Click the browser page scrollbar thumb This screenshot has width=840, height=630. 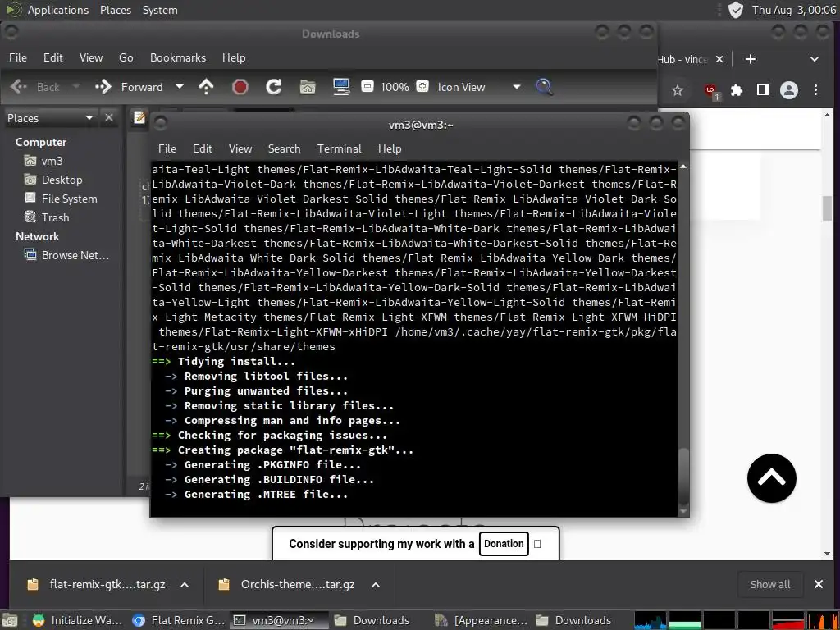tap(827, 208)
